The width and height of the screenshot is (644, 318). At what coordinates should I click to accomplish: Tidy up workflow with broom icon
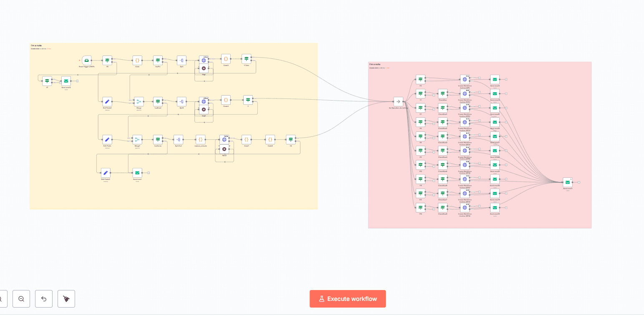[x=66, y=299]
